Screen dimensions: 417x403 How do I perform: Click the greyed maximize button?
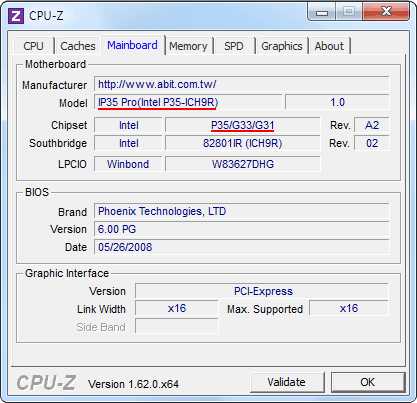click(348, 12)
